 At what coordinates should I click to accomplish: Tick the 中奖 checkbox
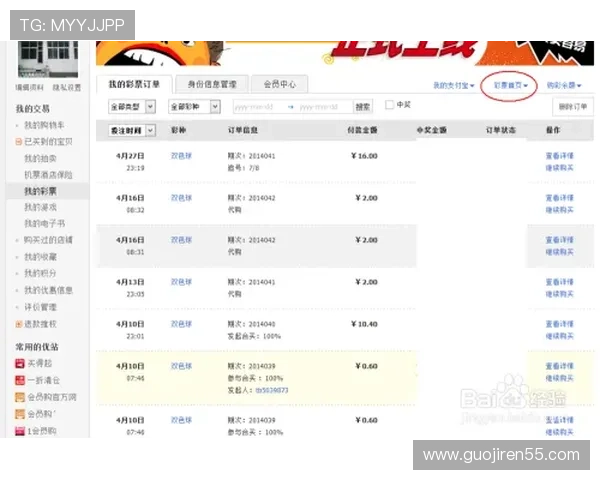pyautogui.click(x=390, y=104)
